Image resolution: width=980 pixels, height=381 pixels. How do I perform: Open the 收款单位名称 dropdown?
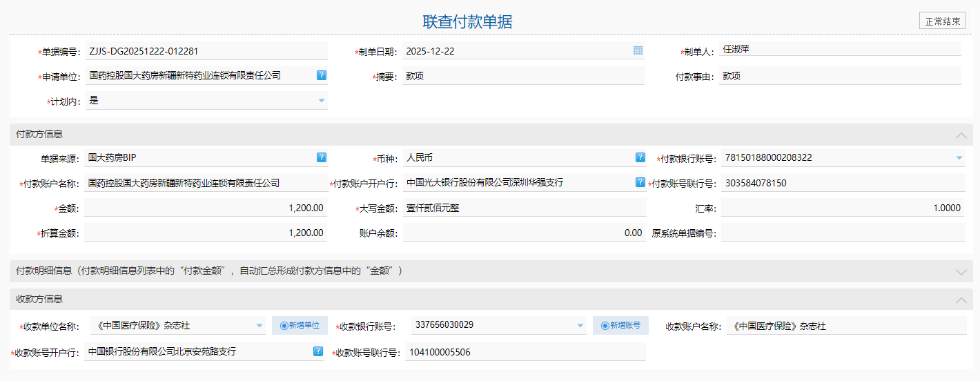(x=259, y=326)
